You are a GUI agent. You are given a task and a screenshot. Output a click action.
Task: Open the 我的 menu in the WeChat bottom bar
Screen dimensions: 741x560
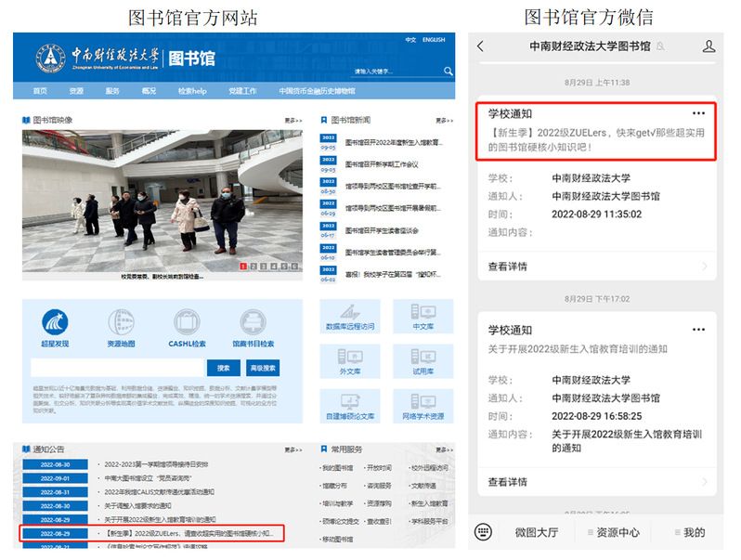click(690, 532)
